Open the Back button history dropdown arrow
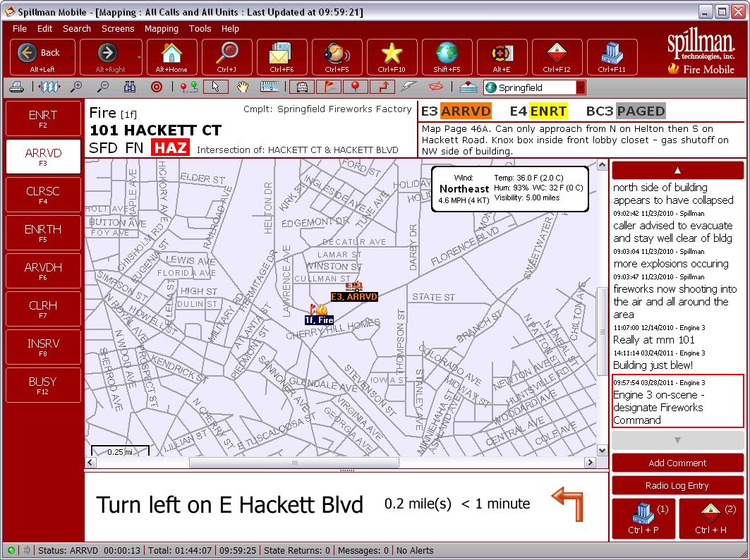Image resolution: width=750 pixels, height=560 pixels. [x=72, y=57]
